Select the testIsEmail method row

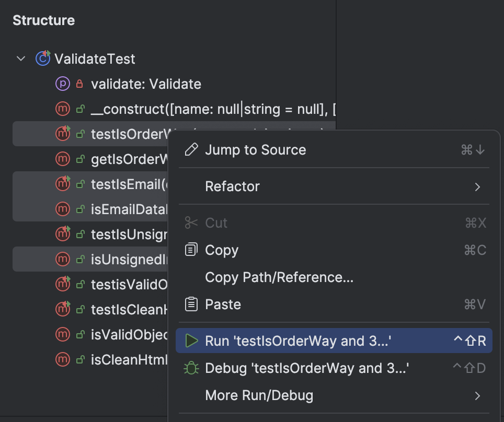click(x=128, y=184)
